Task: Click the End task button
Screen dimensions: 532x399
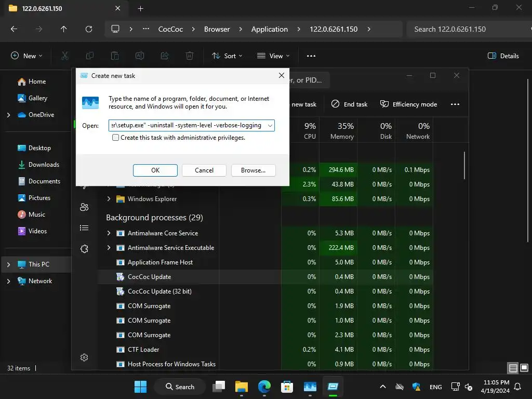Action: click(350, 104)
